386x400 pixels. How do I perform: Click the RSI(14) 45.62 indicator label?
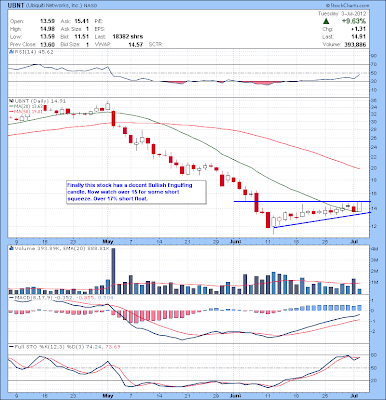(x=33, y=52)
